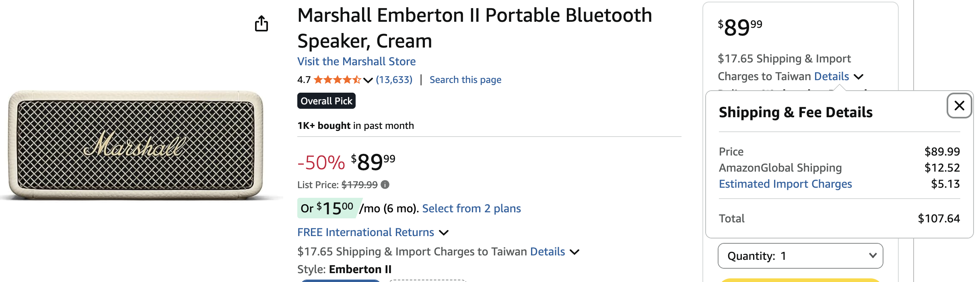Expand FREE International Returns details
The image size is (980, 282).
click(365, 232)
